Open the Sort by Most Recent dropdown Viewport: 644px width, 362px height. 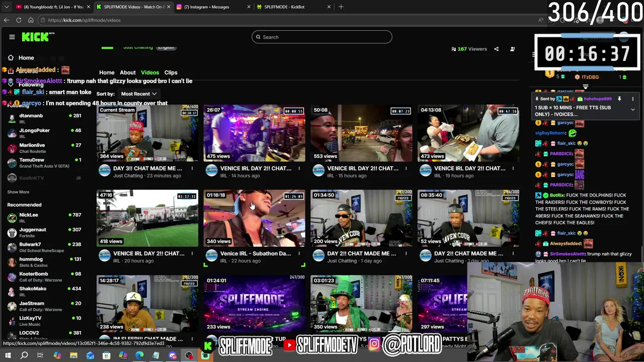pyautogui.click(x=138, y=94)
